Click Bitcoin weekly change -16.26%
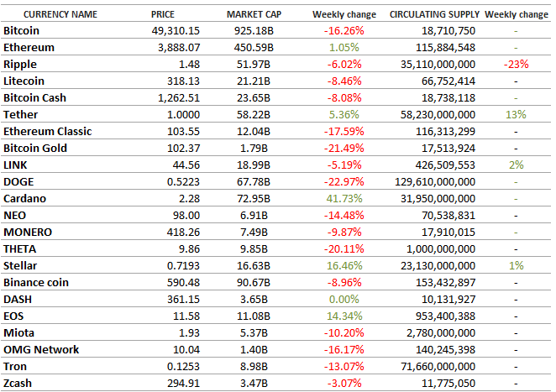This screenshot has height=392, width=556. tap(344, 31)
